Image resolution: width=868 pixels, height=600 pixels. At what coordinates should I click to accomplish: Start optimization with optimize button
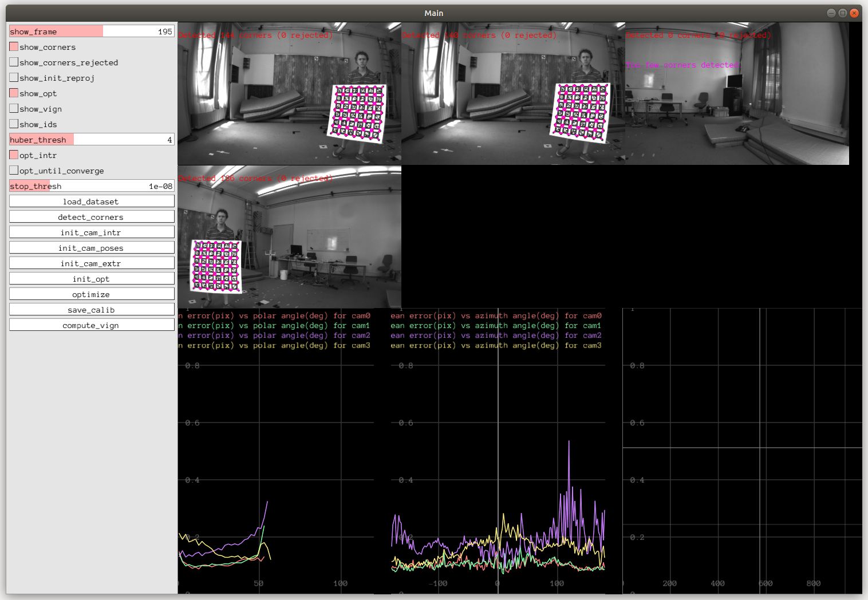point(92,294)
